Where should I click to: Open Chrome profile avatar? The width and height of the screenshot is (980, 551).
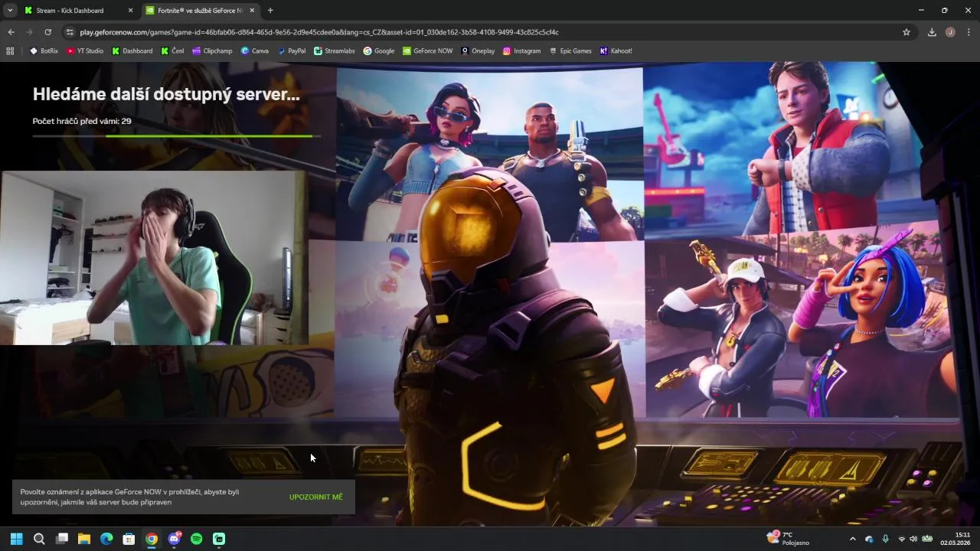(950, 32)
